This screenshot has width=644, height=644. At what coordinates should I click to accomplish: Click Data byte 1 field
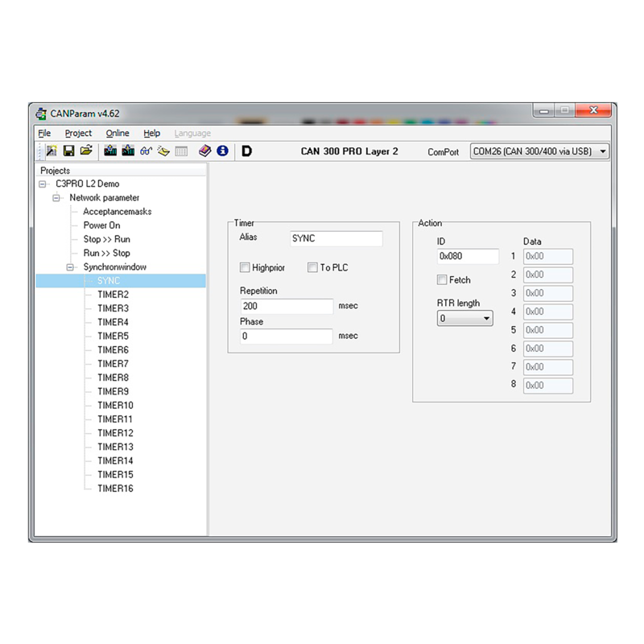[x=548, y=256]
